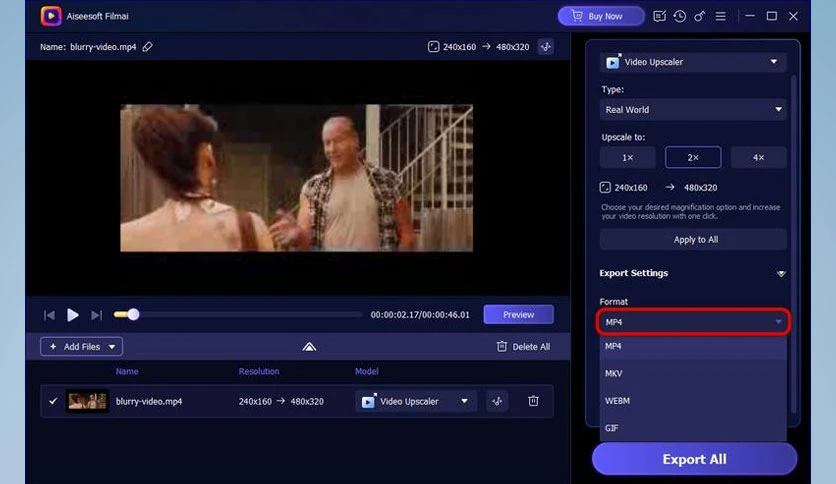Delete blurry-video.mp4 with the trash icon
The width and height of the screenshot is (836, 484).
tap(533, 401)
